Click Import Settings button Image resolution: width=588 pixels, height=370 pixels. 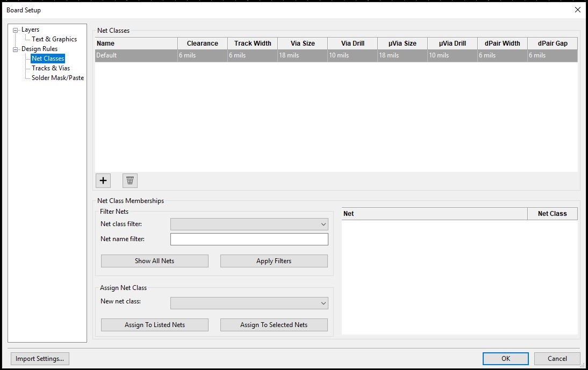tap(40, 359)
